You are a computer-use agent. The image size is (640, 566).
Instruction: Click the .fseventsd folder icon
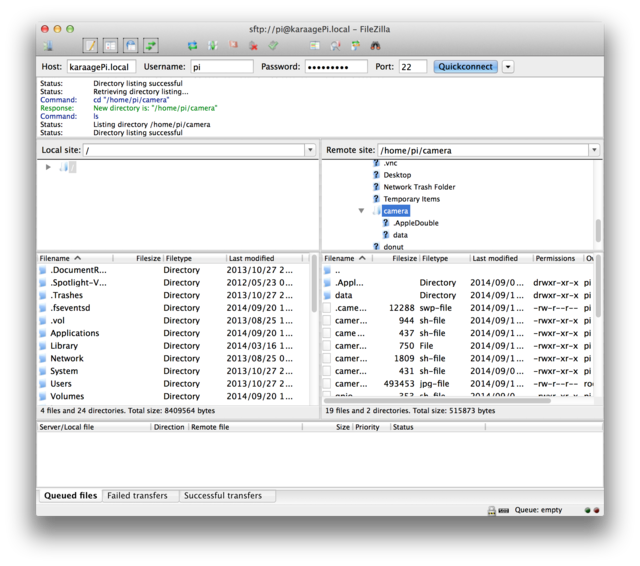point(42,308)
